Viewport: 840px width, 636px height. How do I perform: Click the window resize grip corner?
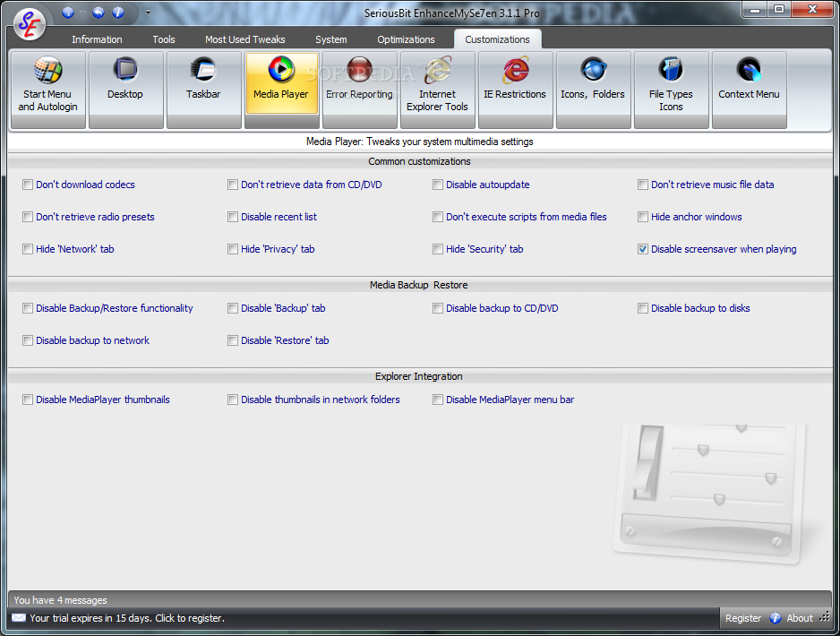pyautogui.click(x=825, y=616)
